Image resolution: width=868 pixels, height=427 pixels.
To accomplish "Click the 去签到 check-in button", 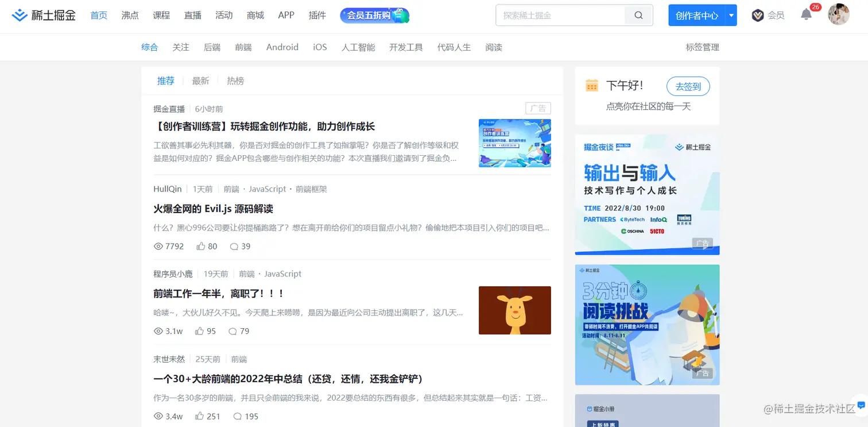I will (688, 85).
